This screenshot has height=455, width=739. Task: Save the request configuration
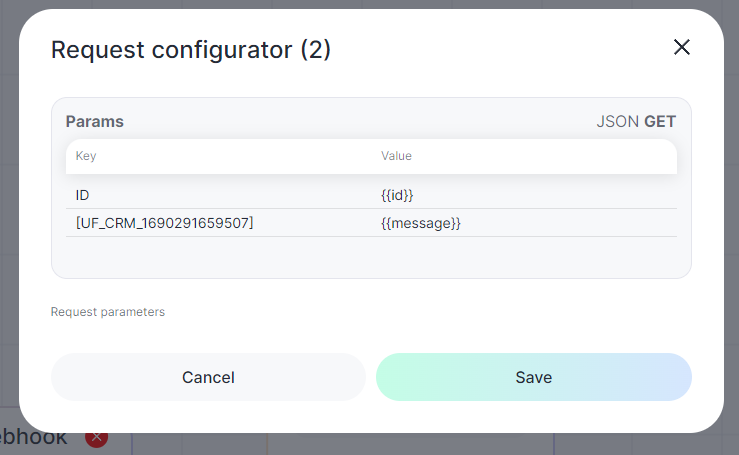[534, 377]
